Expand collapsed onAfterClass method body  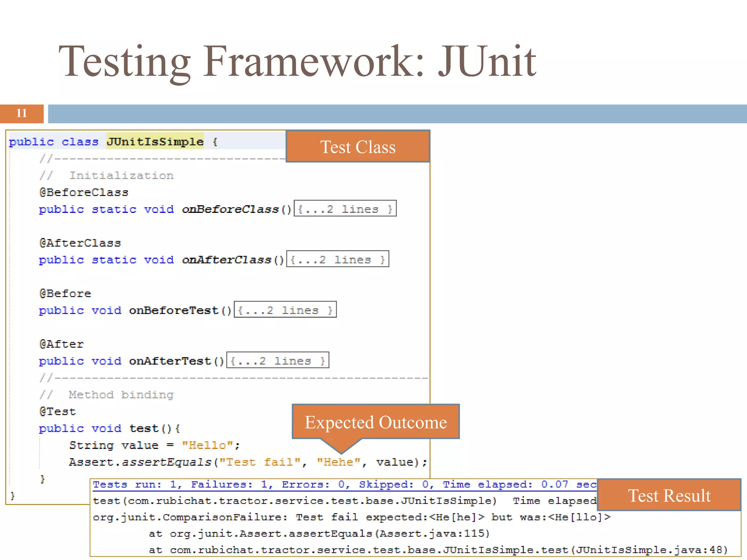point(337,259)
